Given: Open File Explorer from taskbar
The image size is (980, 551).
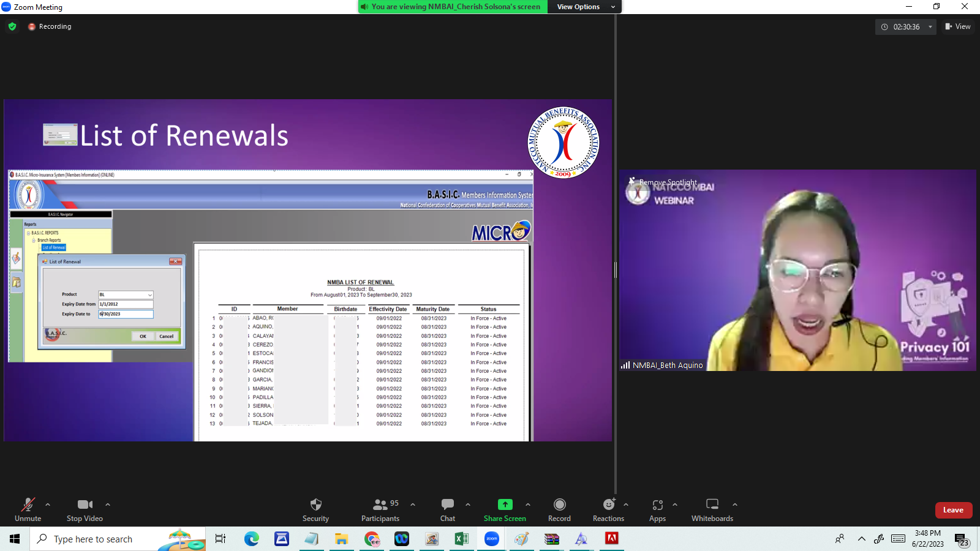Looking at the screenshot, I should click(x=341, y=539).
